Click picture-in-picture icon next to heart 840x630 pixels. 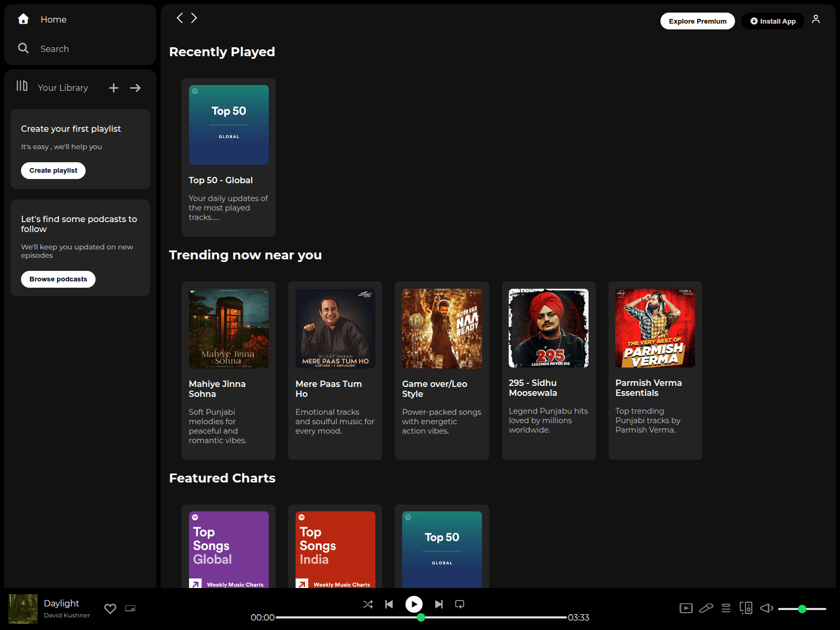[x=130, y=608]
